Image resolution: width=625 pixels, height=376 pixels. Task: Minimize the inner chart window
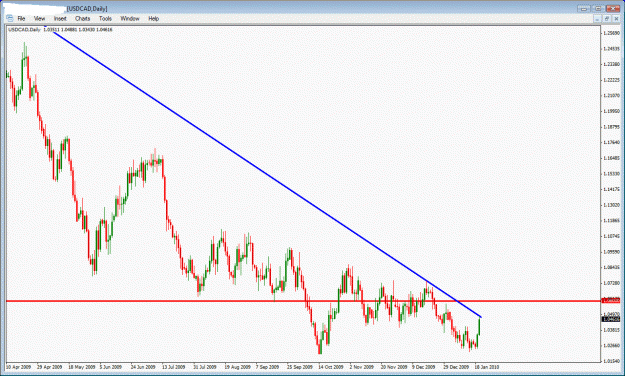[x=597, y=19]
